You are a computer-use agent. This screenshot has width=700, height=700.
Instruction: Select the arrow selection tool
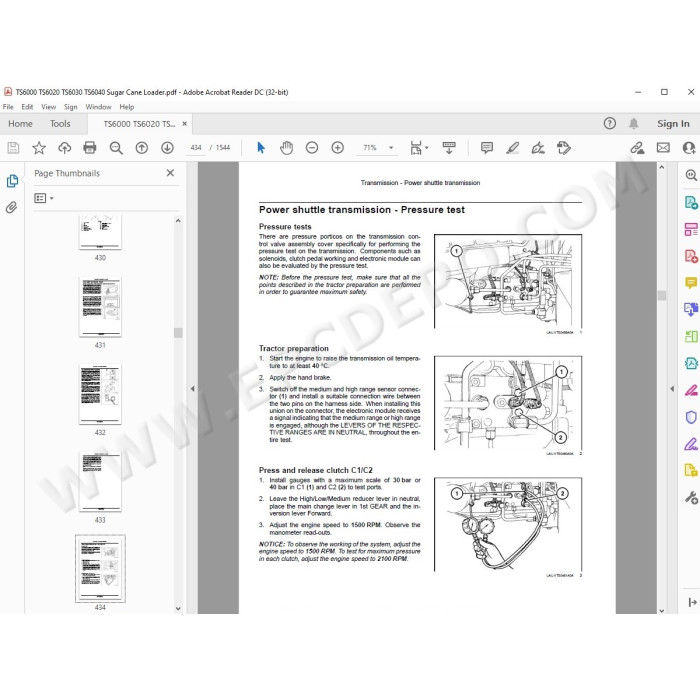pos(261,148)
